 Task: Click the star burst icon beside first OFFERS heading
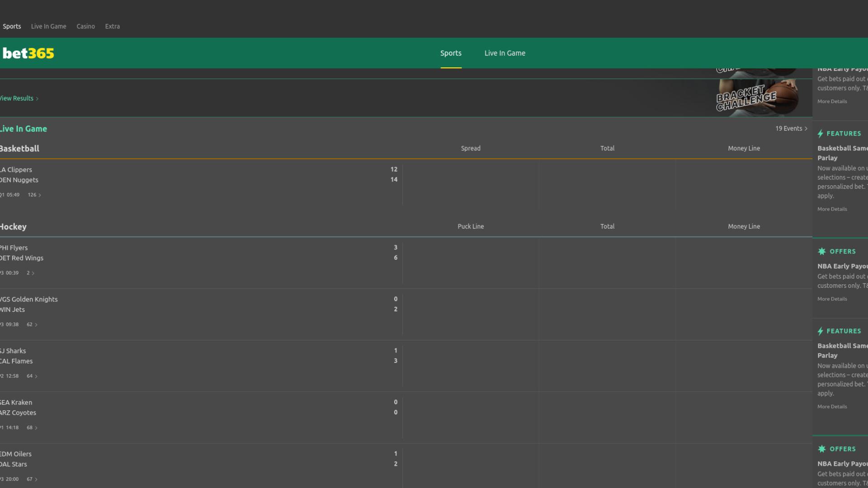click(822, 252)
